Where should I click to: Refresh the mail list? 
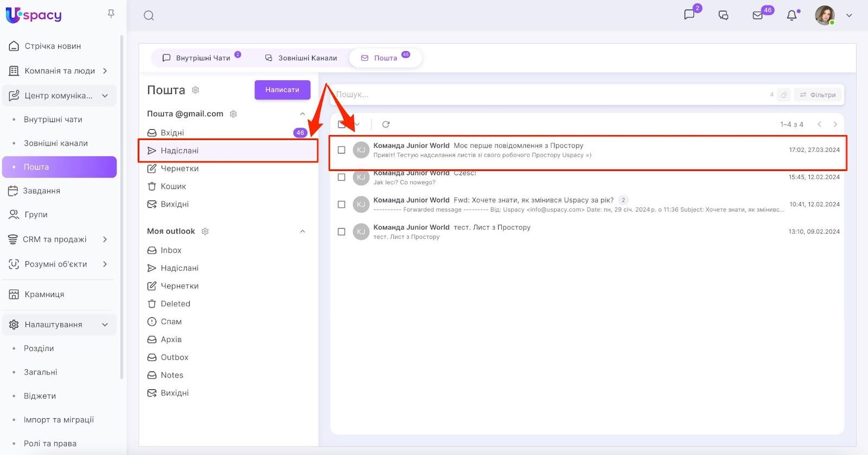386,124
